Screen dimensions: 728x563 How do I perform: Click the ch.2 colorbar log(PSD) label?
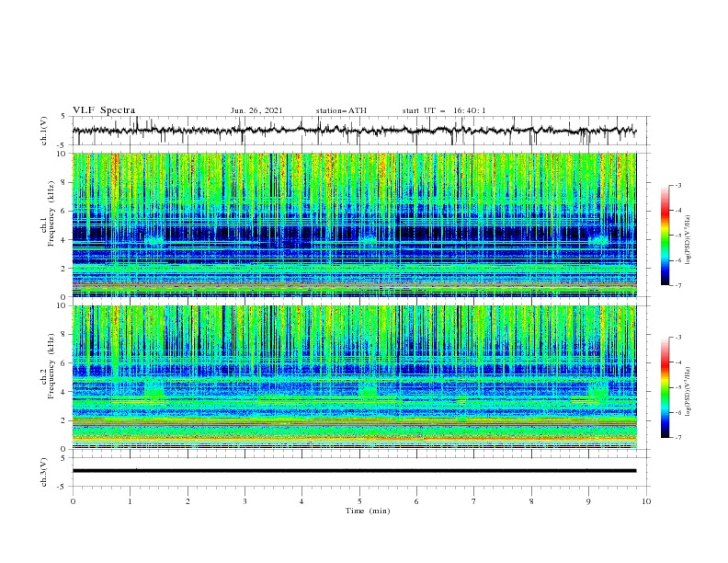click(688, 392)
